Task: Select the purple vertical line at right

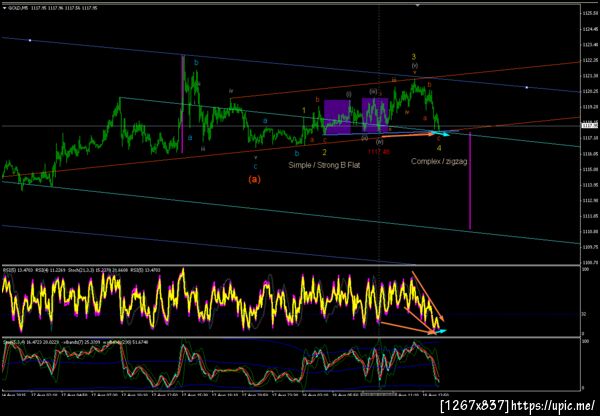Action: tap(470, 181)
